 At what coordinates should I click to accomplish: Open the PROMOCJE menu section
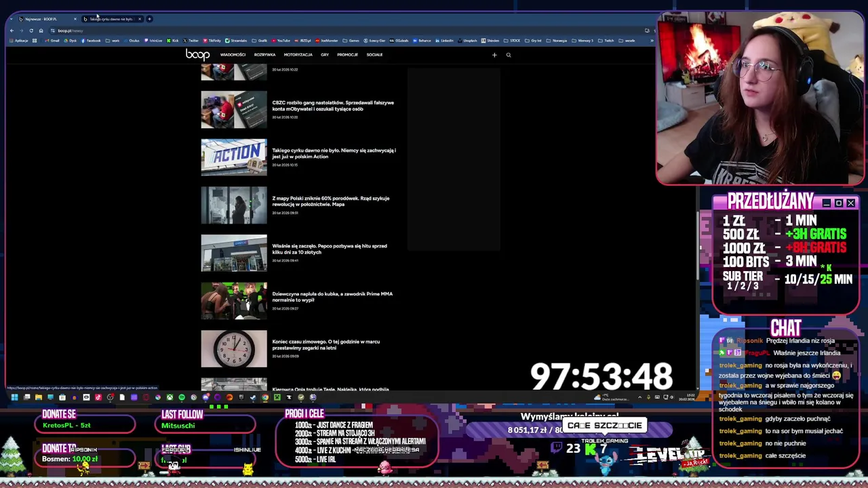(x=347, y=55)
